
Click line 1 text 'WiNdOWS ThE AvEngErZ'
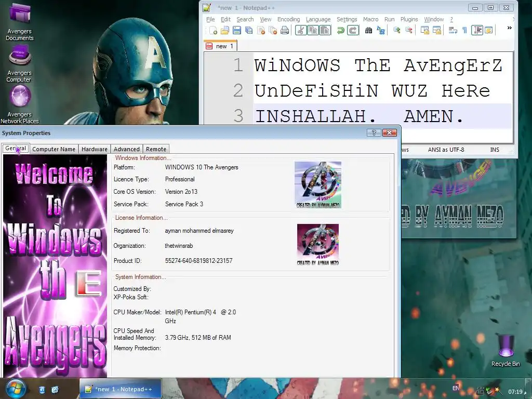tap(378, 65)
